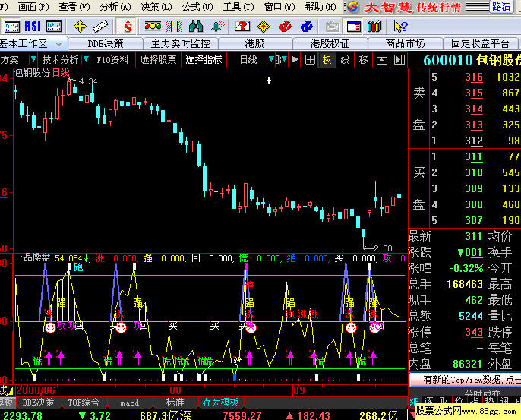Screen dimensions: 521x420
Task: Click the grey note pad icon
Action: [333, 27]
